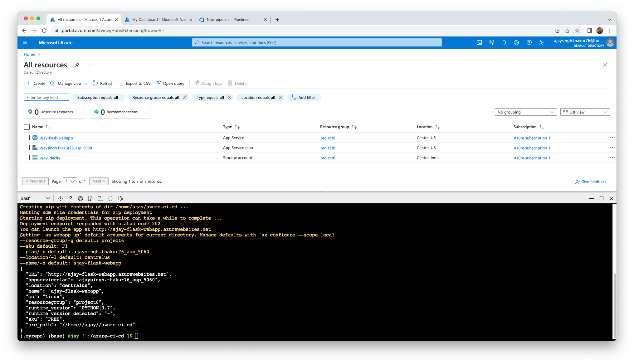Open the Cloud Shell editor braces icon
The image size is (634, 364).
point(110,198)
